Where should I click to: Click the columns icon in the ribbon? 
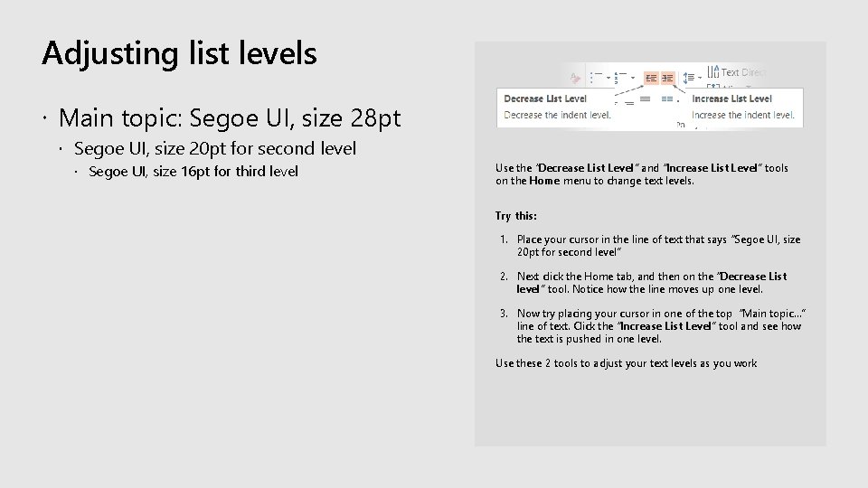tap(666, 99)
